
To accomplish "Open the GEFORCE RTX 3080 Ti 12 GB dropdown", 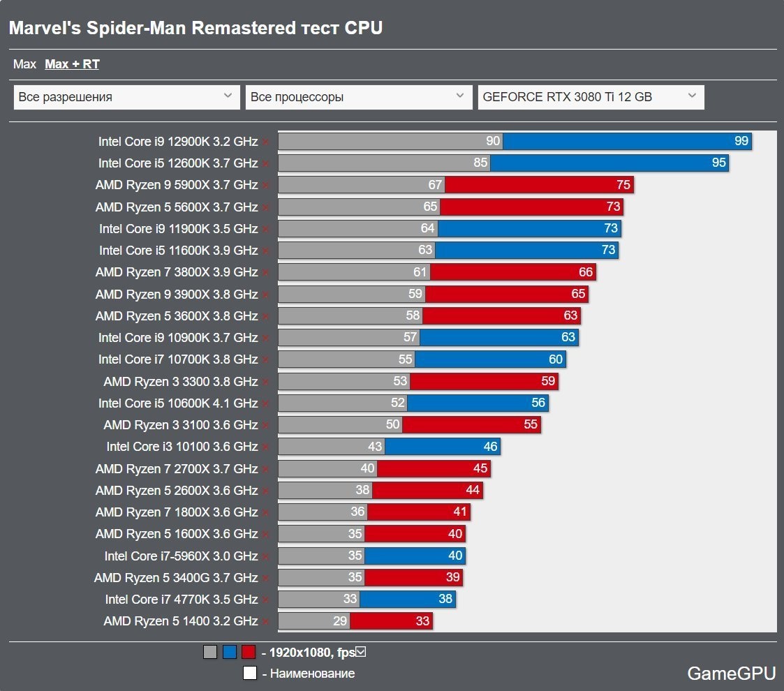I will [x=591, y=96].
